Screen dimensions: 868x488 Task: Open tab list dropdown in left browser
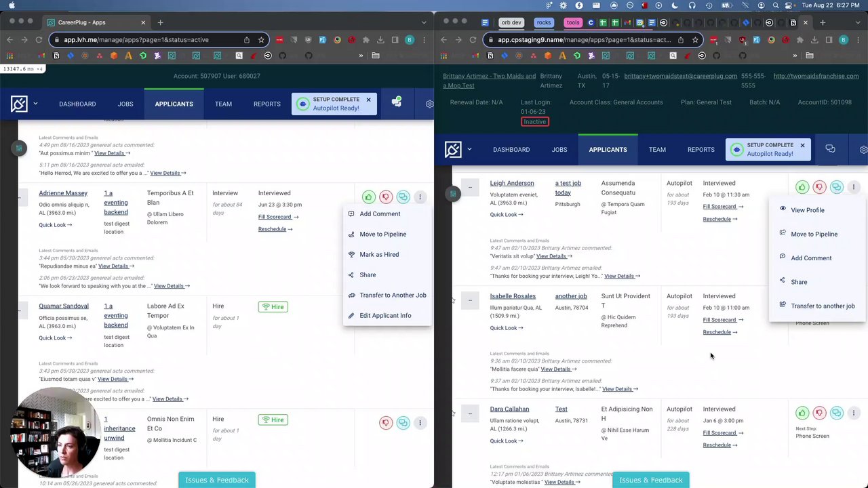tap(424, 22)
